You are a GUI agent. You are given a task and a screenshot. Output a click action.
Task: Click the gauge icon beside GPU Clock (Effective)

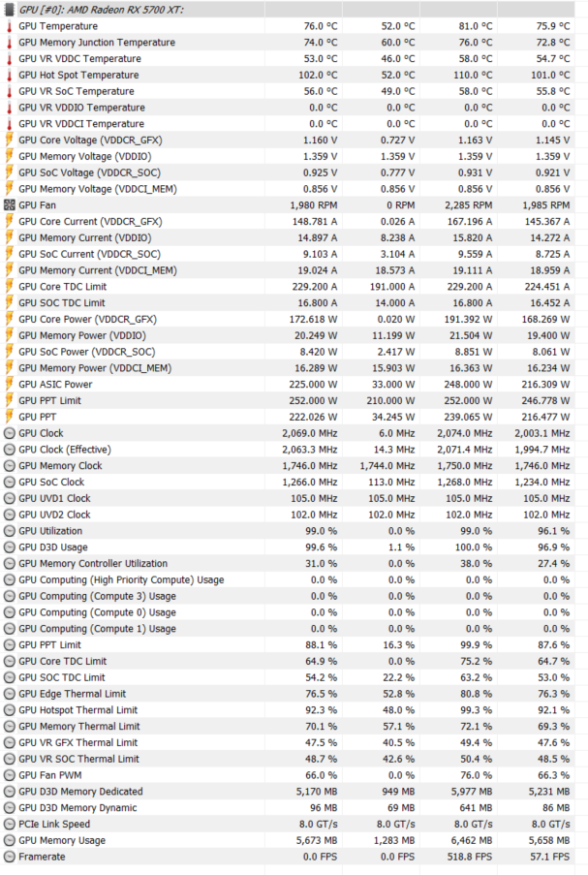[9, 450]
